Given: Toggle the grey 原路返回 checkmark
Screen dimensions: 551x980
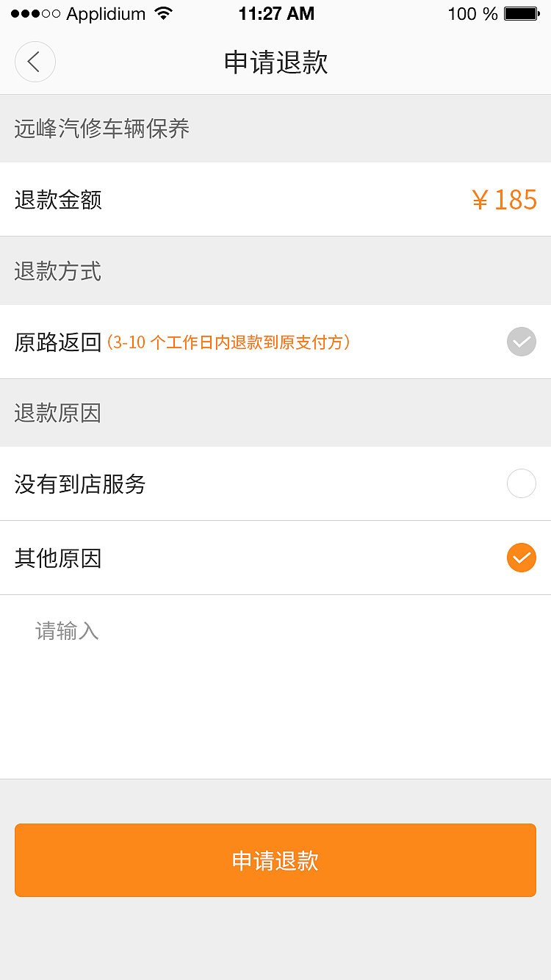Looking at the screenshot, I should 522,342.
